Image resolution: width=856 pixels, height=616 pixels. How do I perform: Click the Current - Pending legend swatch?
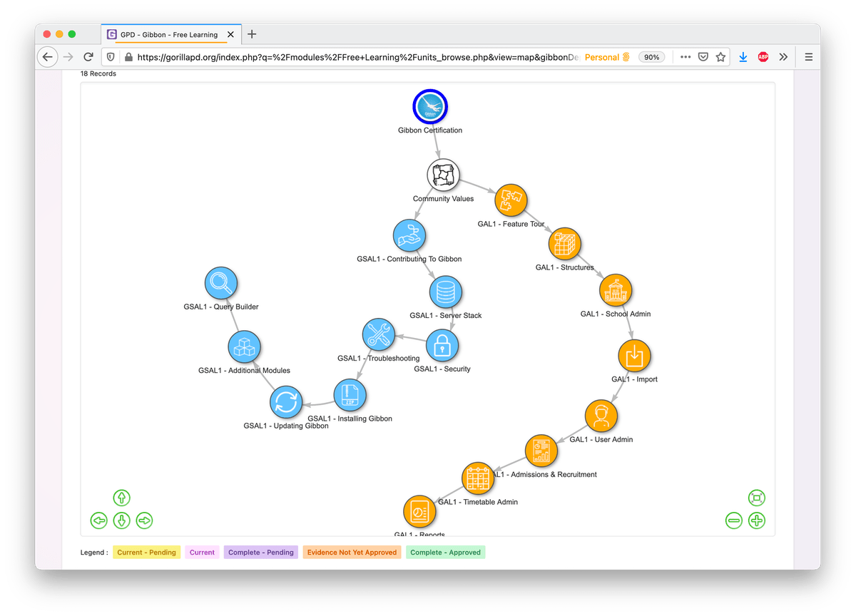147,553
